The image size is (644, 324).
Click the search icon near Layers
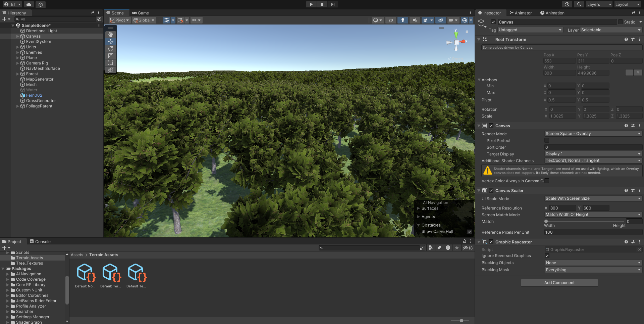click(x=579, y=4)
